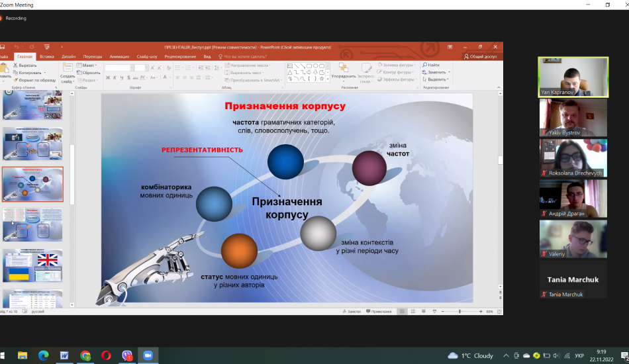The image size is (629, 364).
Task: Open the Replace (Заменить) dropdown arrow
Action: [449, 72]
